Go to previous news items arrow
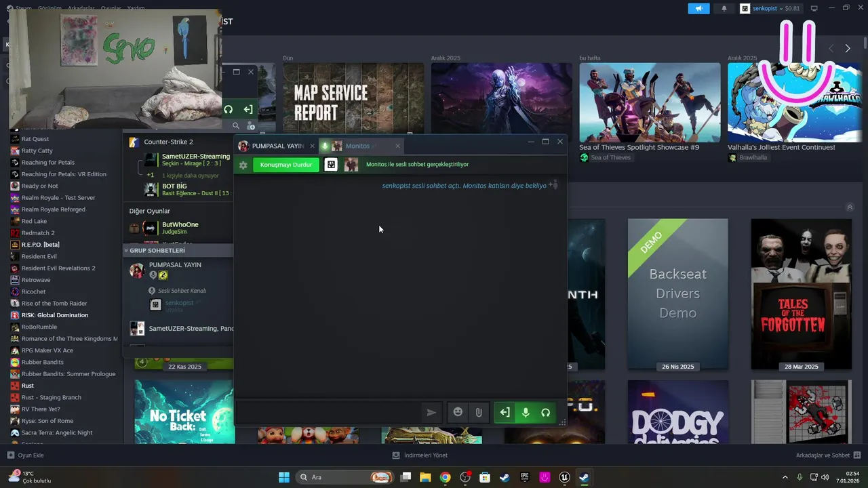The width and height of the screenshot is (868, 488). click(831, 48)
